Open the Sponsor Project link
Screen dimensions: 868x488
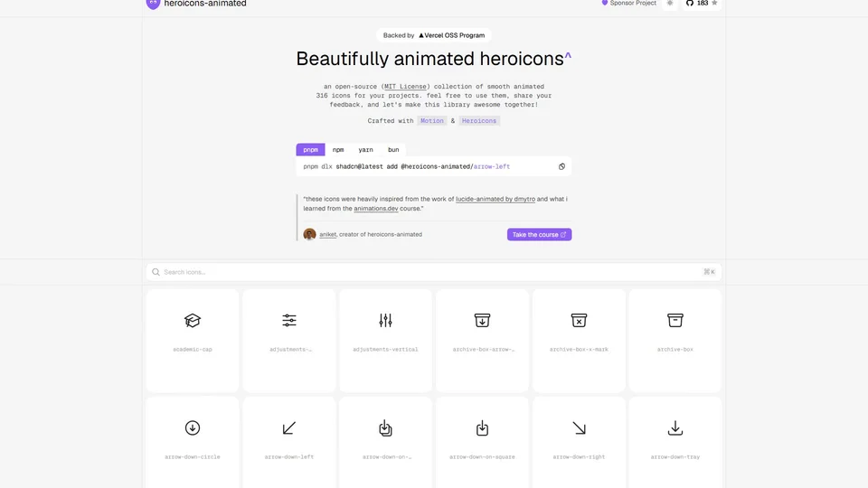[x=628, y=4]
